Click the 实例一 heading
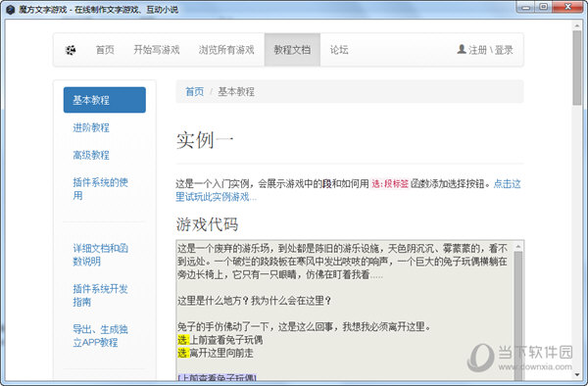Image resolution: width=588 pixels, height=386 pixels. pos(205,140)
